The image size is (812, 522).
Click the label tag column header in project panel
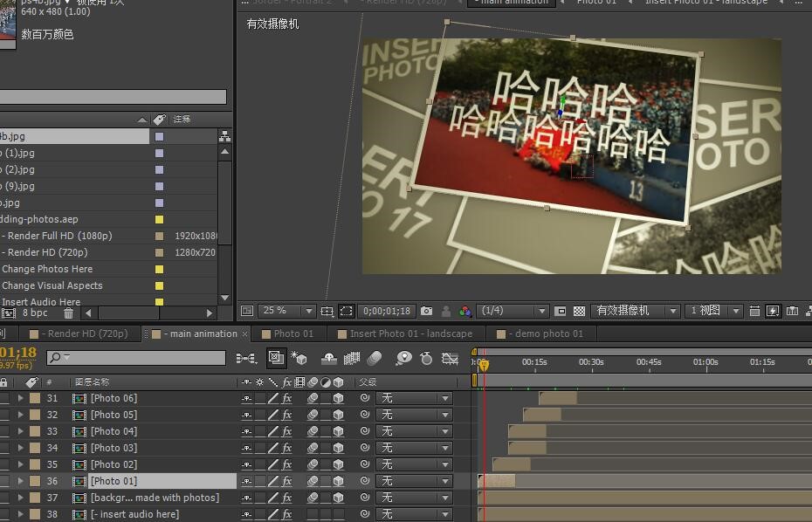pos(160,119)
